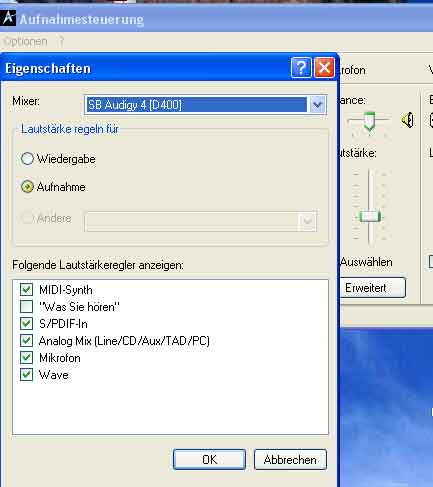Screen dimensions: 433x487
Task: Select the Aufnahme radio button
Action: pyautogui.click(x=27, y=187)
